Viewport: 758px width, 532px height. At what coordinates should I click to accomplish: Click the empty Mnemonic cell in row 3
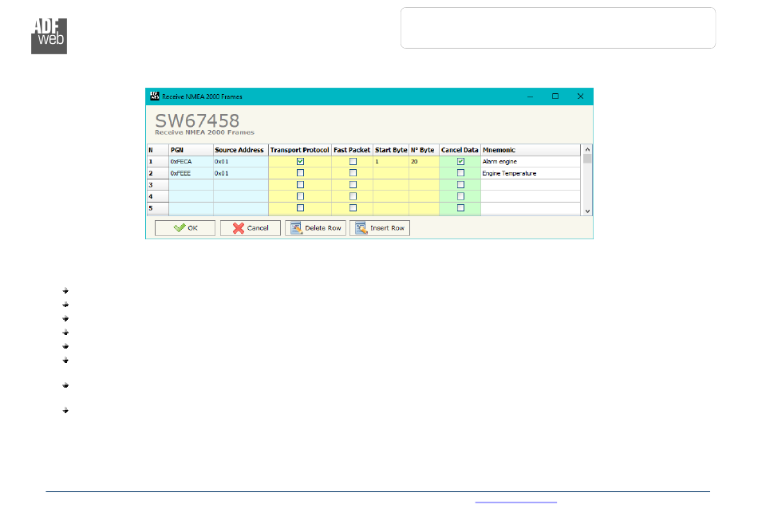(x=531, y=184)
